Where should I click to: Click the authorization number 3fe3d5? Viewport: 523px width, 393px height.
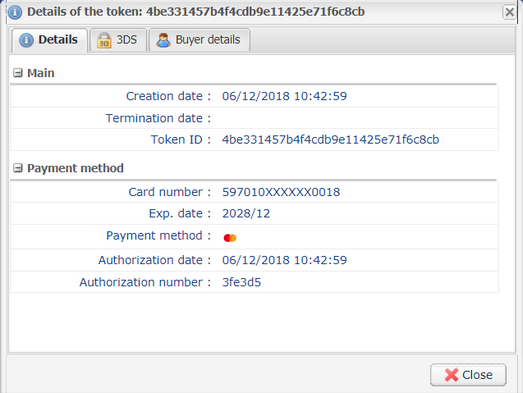coord(241,282)
